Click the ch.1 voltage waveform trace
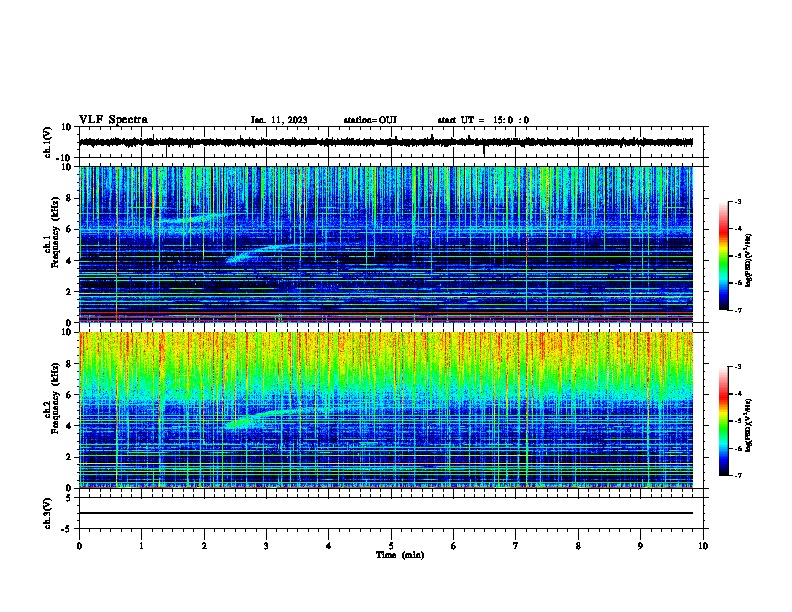Screen dimensions: 792x612 [x=386, y=142]
